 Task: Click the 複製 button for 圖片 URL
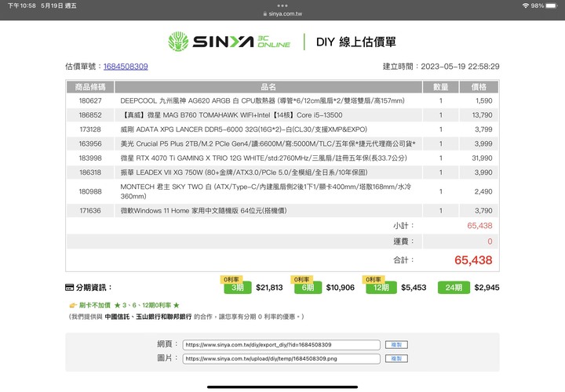click(x=396, y=358)
